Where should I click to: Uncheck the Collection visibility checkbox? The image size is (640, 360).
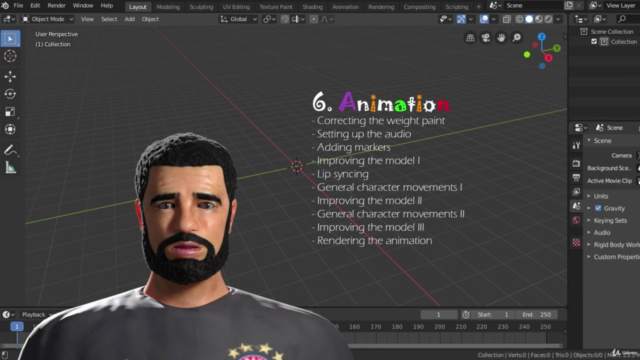pos(594,42)
